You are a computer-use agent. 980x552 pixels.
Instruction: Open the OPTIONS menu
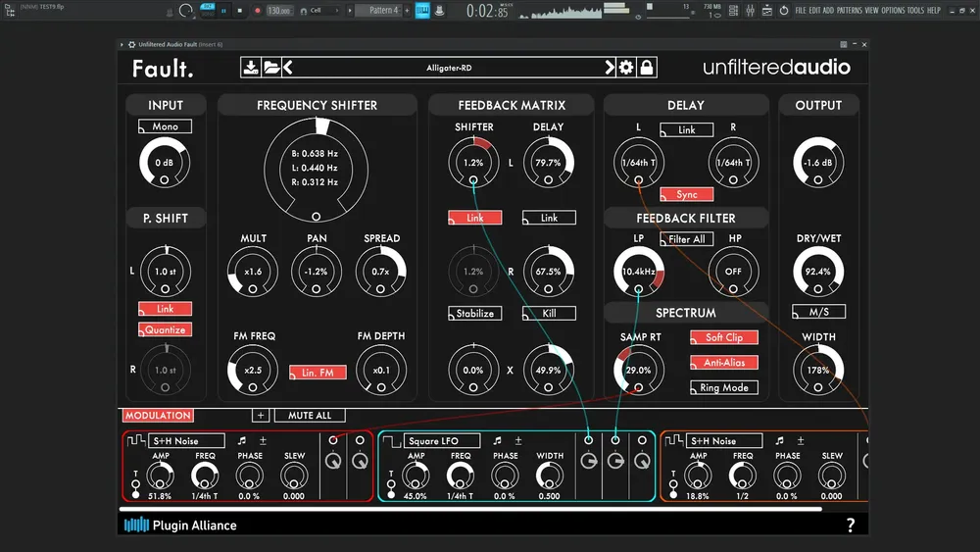coord(893,11)
